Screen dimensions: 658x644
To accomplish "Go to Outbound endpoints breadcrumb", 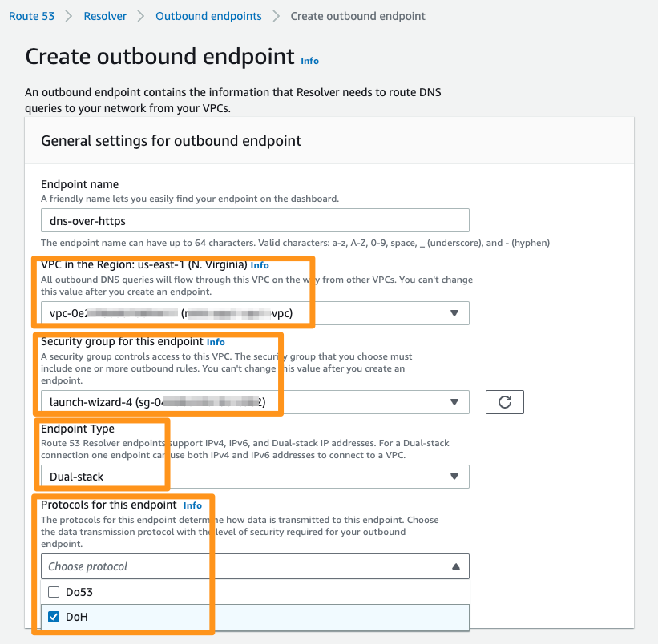I will point(208,15).
